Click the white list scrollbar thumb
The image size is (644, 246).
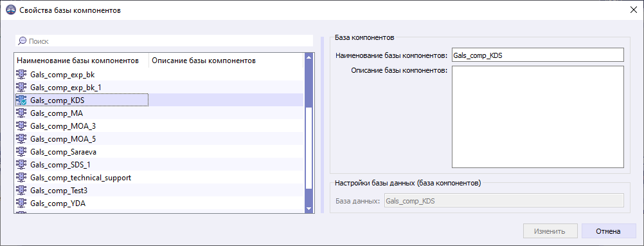[x=309, y=148]
